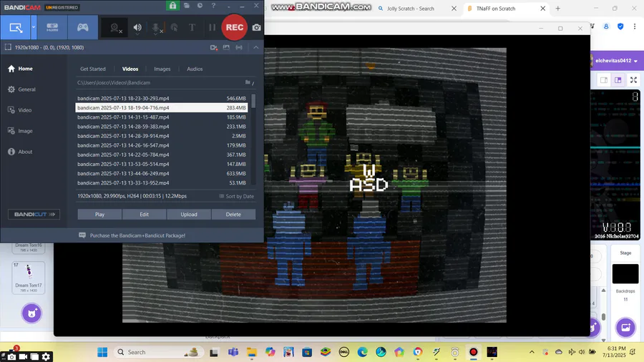This screenshot has width=644, height=362.
Task: Click the Play button for selected video
Action: 99,214
